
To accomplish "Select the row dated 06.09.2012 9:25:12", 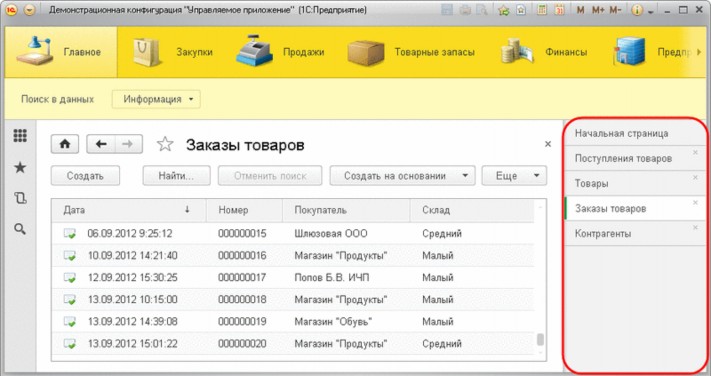I will coord(293,234).
